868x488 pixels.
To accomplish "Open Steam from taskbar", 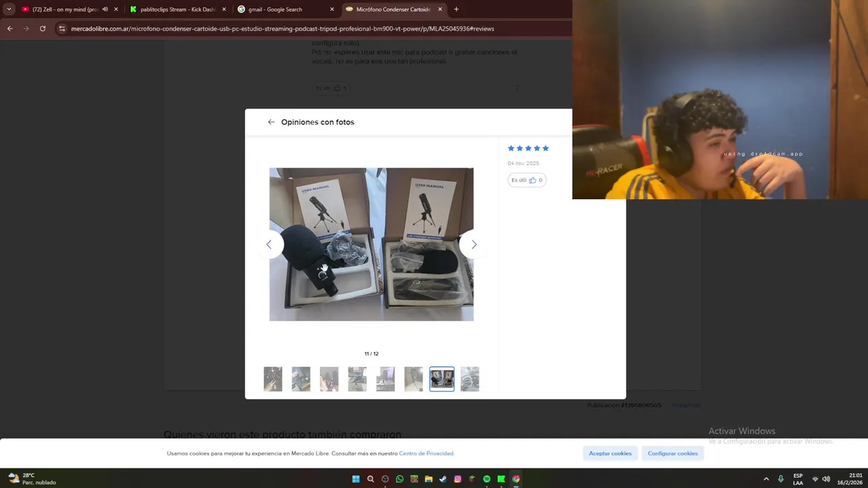I will (443, 479).
